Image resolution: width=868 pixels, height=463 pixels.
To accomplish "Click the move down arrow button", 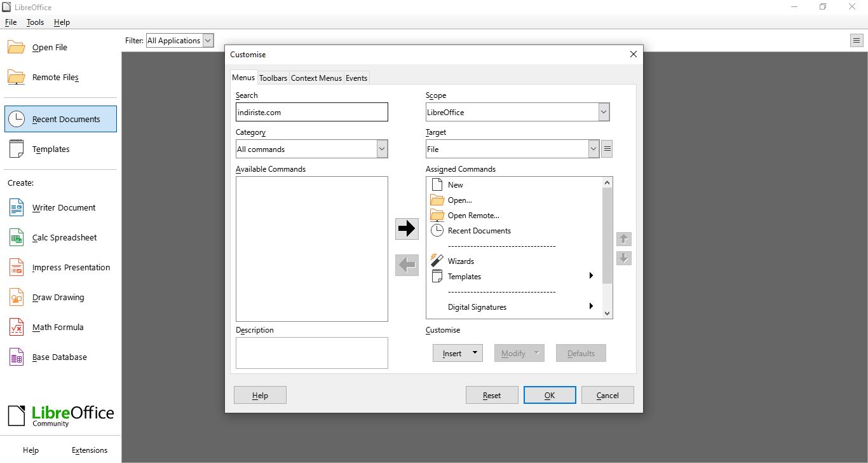I will (x=624, y=258).
